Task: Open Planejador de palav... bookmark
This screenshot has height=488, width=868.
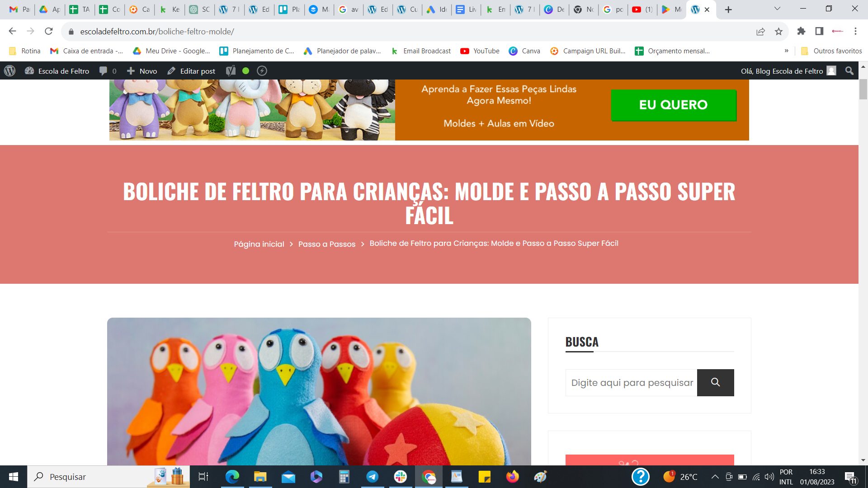Action: click(342, 51)
